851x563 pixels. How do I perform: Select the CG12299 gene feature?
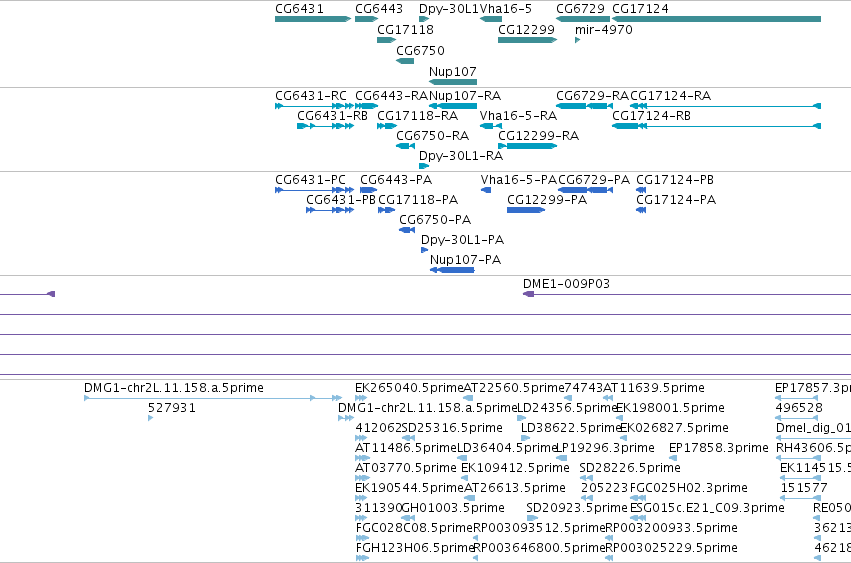click(528, 40)
